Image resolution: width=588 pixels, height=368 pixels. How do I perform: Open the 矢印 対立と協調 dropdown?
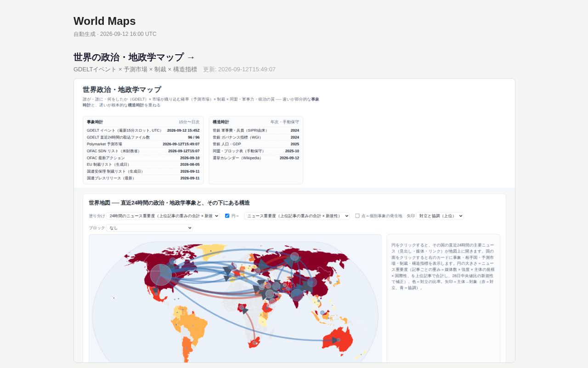point(440,216)
